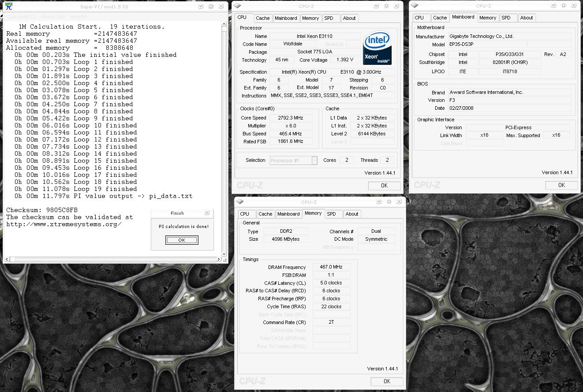Click the CAS# Latency 5.0 clocks value
This screenshot has width=583, height=392.
(x=331, y=283)
